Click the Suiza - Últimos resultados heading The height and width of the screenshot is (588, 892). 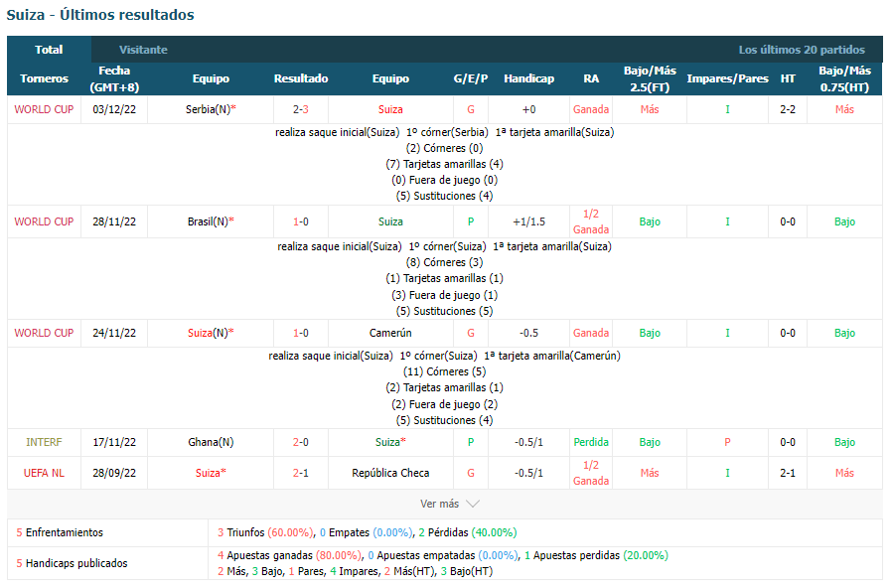100,15
